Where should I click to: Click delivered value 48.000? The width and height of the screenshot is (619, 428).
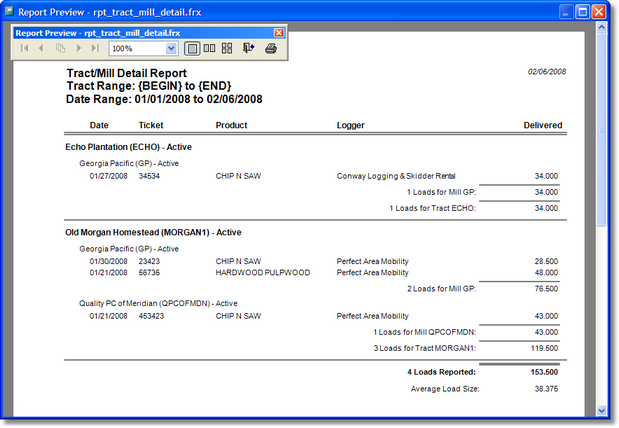[546, 272]
